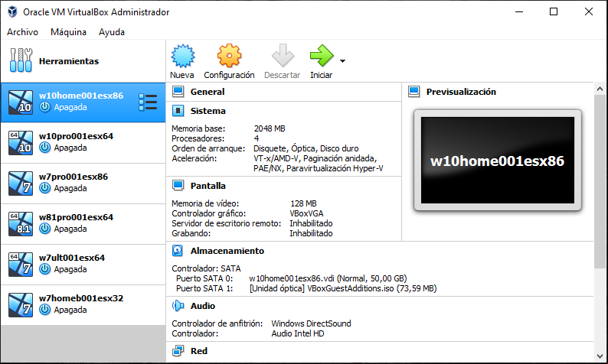Screen dimensions: 608x364
Task: Open the Audio settings header link
Action: pos(203,306)
